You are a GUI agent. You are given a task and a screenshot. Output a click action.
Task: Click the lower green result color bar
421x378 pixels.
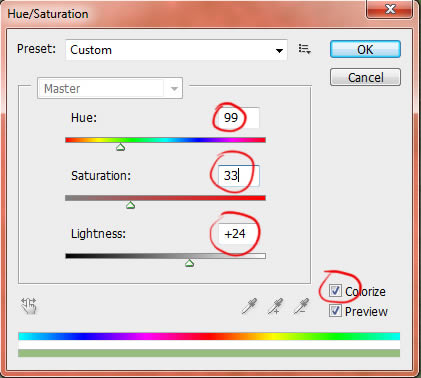tap(209, 353)
